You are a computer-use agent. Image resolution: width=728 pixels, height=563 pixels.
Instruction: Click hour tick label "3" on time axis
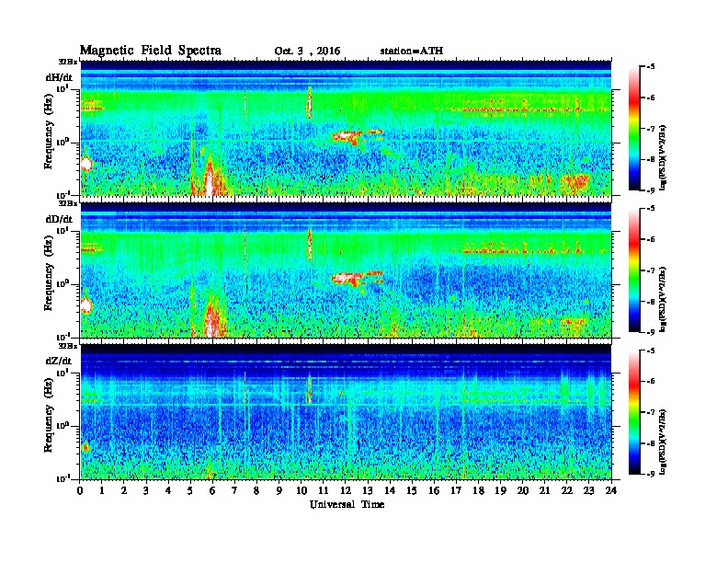tap(146, 490)
